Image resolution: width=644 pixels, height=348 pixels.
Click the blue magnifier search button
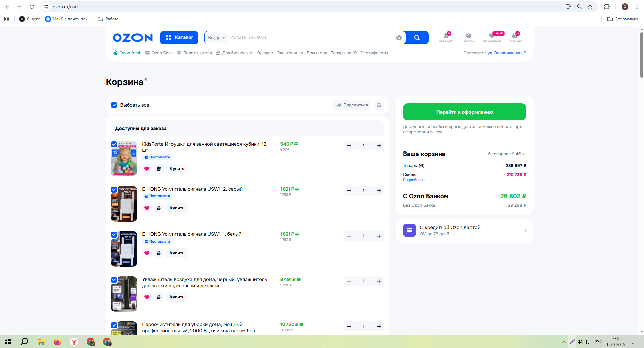(417, 38)
